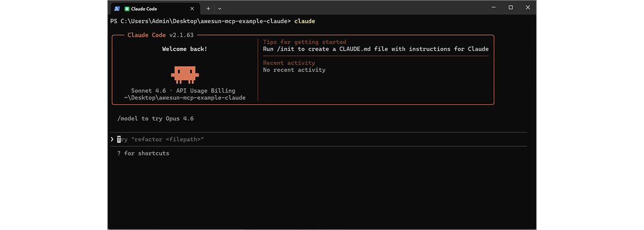Click the orange Claude mascot pixel art
This screenshot has width=644, height=230.
(x=185, y=73)
